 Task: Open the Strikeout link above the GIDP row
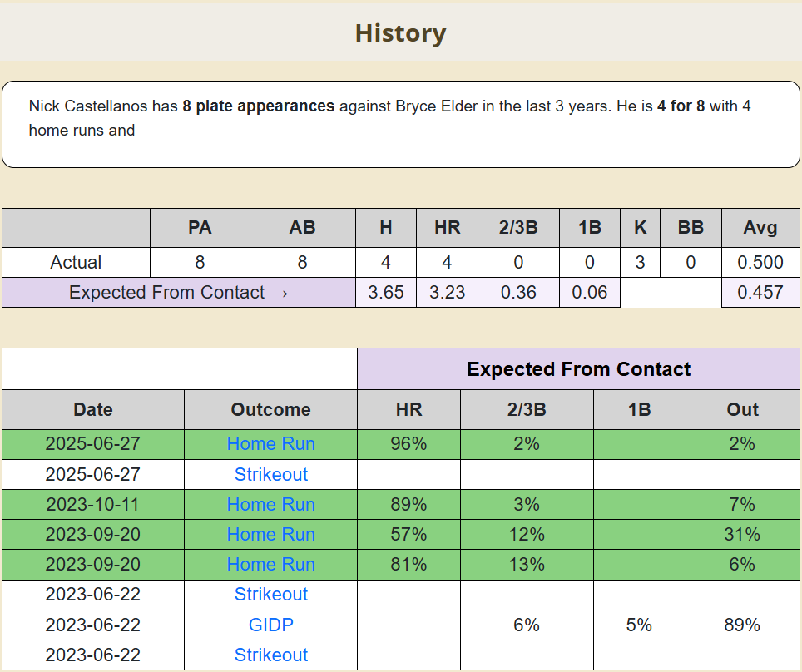(270, 595)
